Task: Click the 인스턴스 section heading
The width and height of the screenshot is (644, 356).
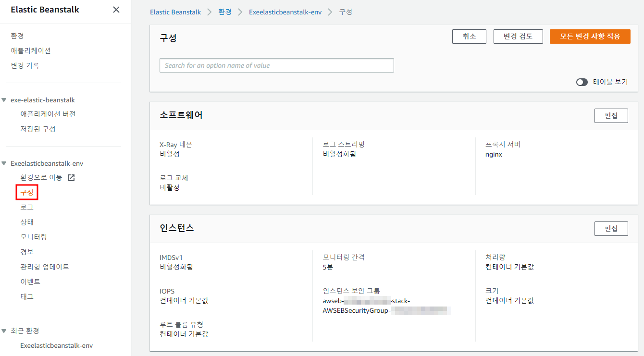Action: point(177,228)
